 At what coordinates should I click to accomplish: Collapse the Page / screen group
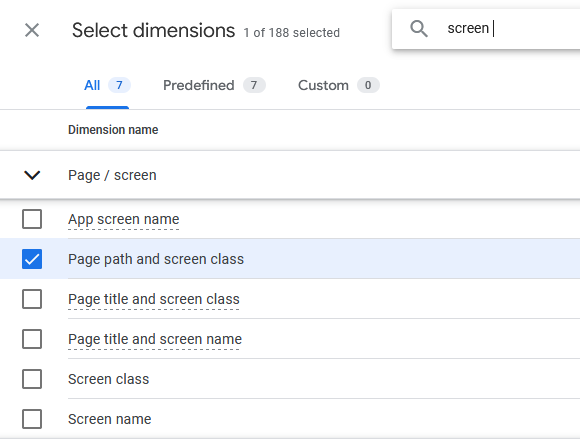(32, 175)
